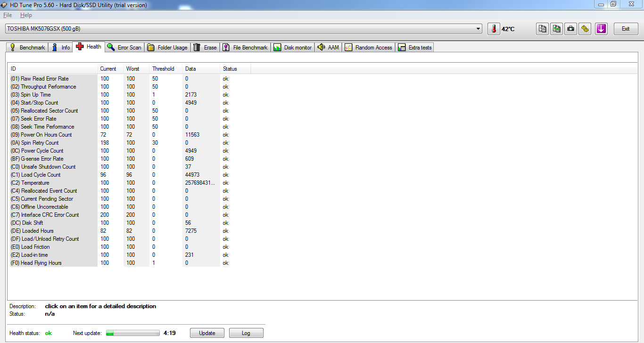Screen dimensions: 644x343
Task: Select the (F0) Head Flying Hours row
Action: click(x=129, y=263)
